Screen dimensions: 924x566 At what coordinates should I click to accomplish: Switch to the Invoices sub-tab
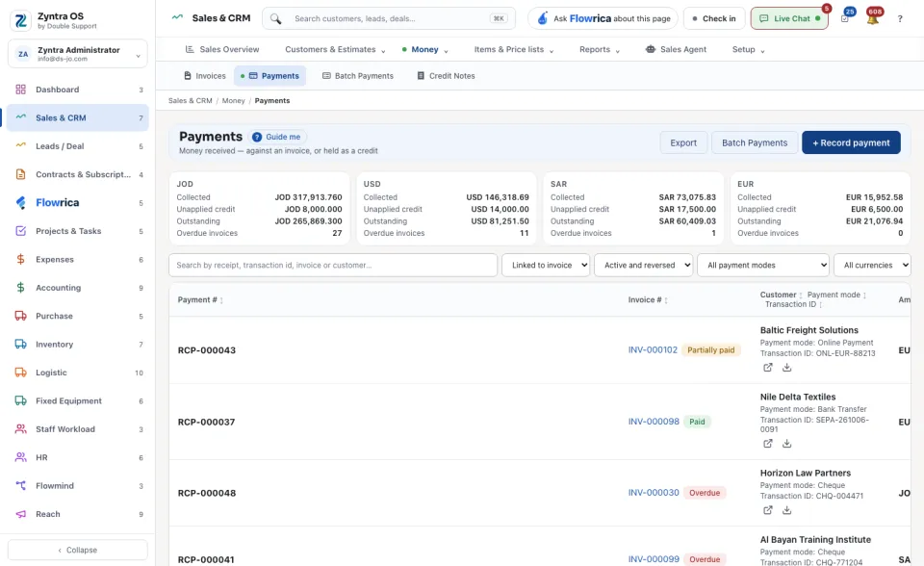(x=204, y=76)
